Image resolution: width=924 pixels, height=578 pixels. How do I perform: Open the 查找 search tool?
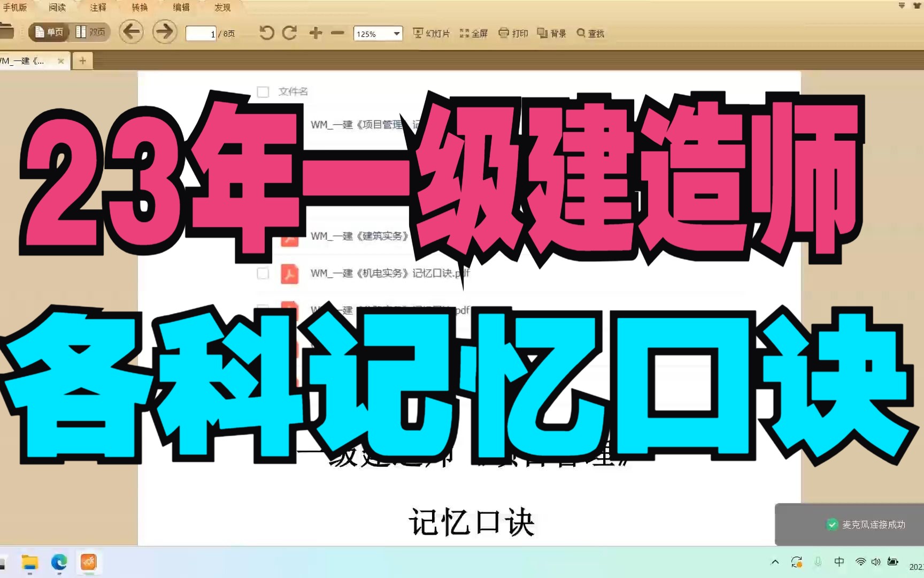(590, 33)
